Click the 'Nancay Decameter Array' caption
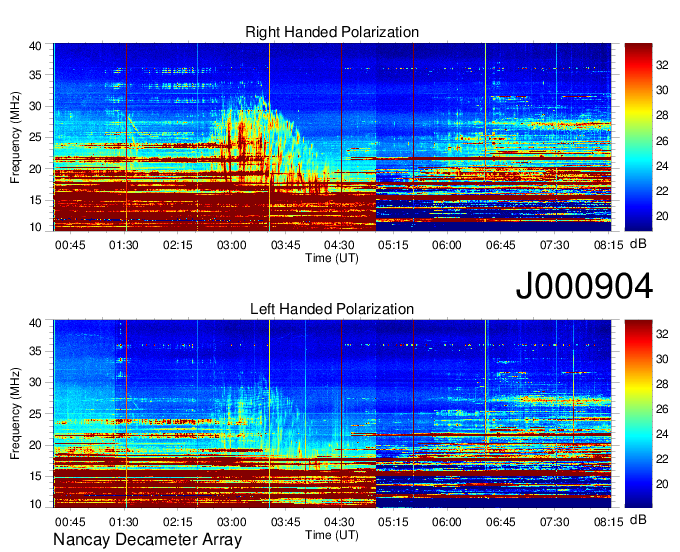Viewport: 680px width, 552px height. click(x=147, y=540)
